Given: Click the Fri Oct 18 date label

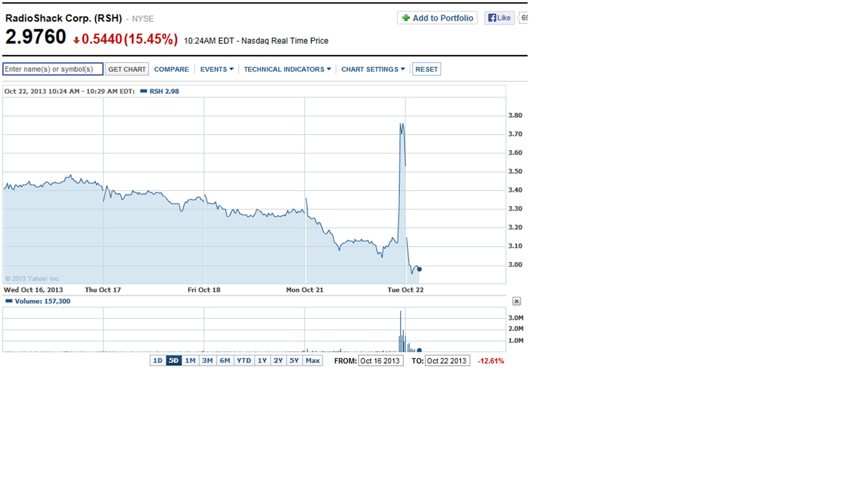Looking at the screenshot, I should [x=204, y=290].
